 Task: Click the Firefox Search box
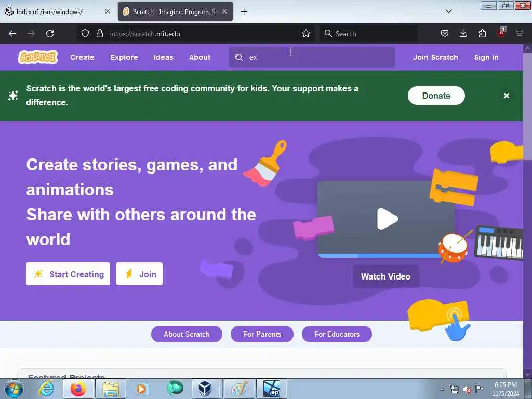point(369,34)
